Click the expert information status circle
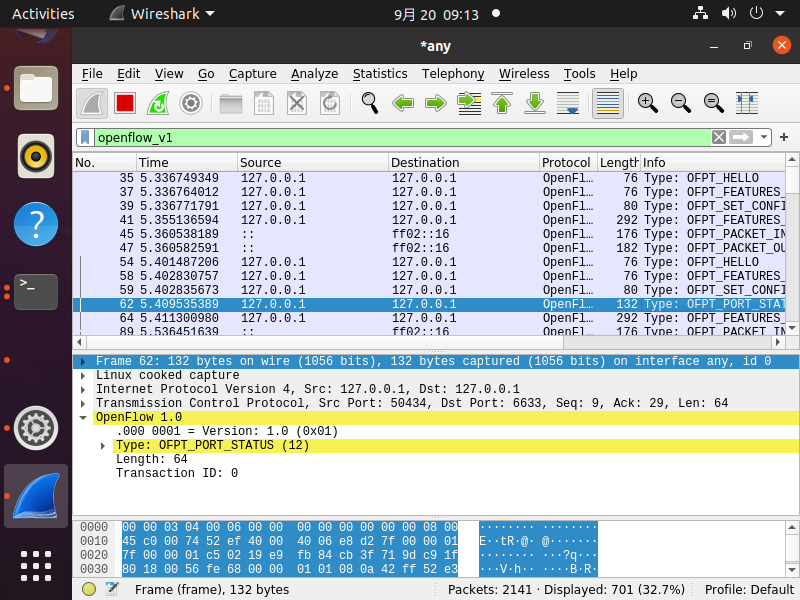Image resolution: width=800 pixels, height=600 pixels. pos(89,589)
